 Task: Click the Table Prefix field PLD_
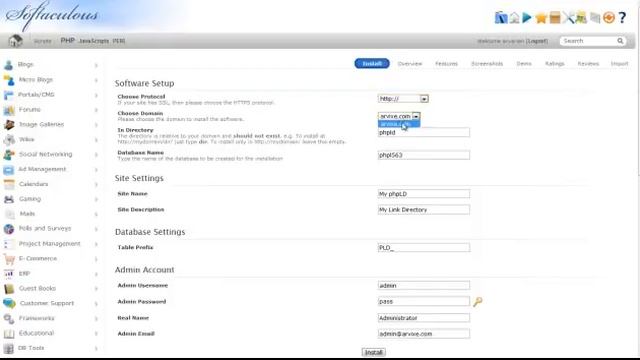tap(424, 248)
